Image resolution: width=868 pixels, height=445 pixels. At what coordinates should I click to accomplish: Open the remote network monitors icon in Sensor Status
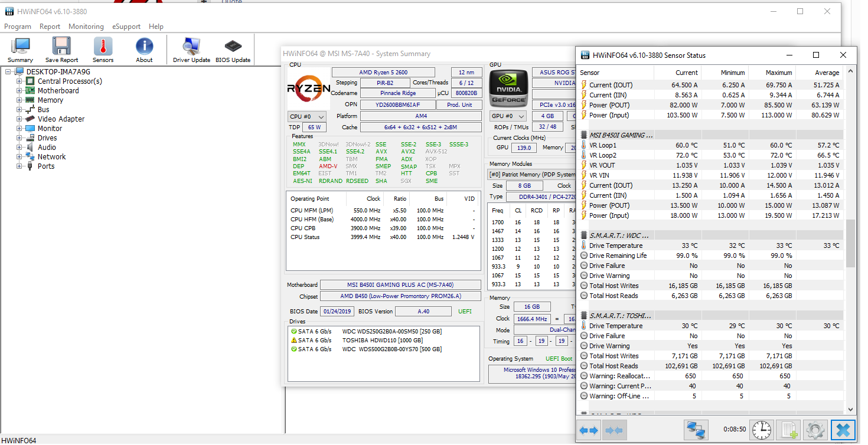[x=696, y=430]
